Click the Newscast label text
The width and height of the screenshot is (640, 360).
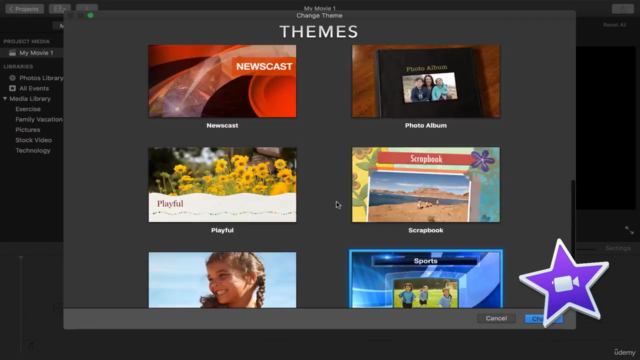pos(222,125)
